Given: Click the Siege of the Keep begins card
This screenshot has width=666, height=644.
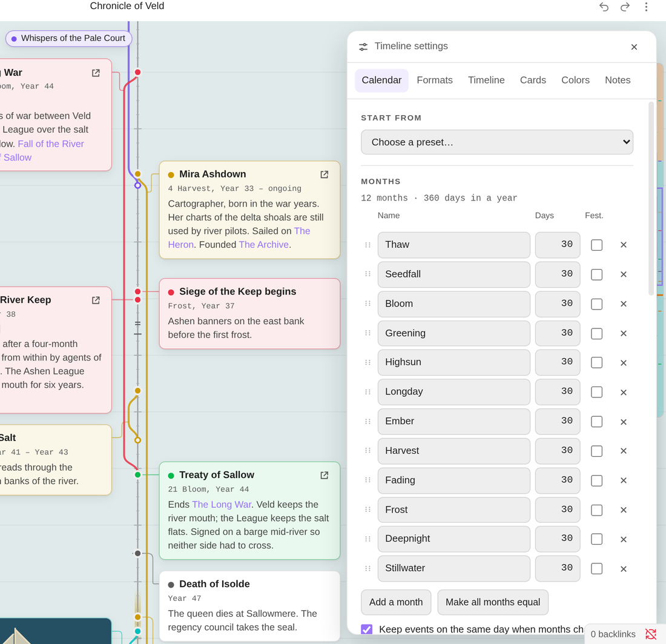Looking at the screenshot, I should pos(249,314).
